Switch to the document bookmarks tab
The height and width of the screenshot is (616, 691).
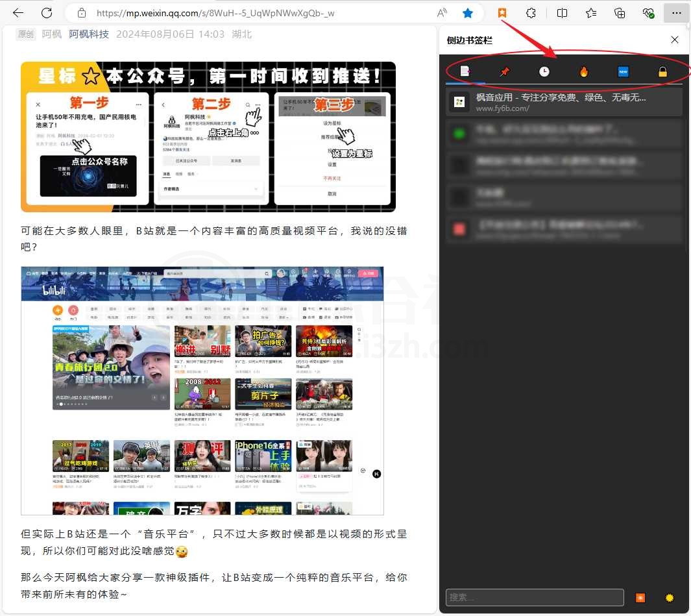pos(465,71)
